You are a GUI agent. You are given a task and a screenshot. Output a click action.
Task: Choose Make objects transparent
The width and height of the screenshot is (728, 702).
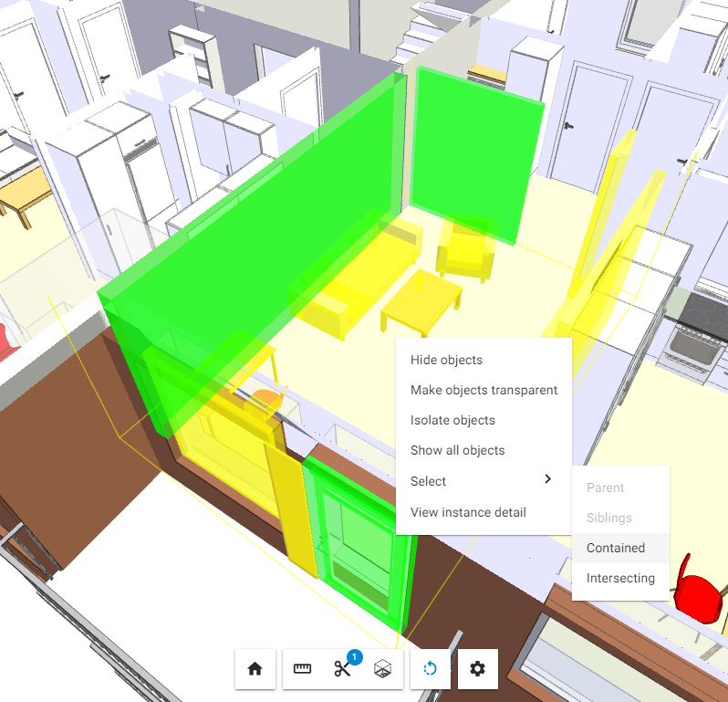[x=484, y=391]
